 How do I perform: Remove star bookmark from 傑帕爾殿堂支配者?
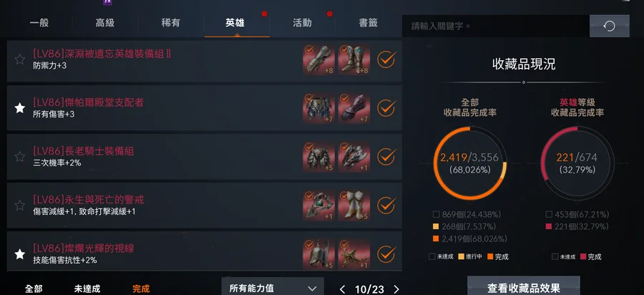pos(20,108)
